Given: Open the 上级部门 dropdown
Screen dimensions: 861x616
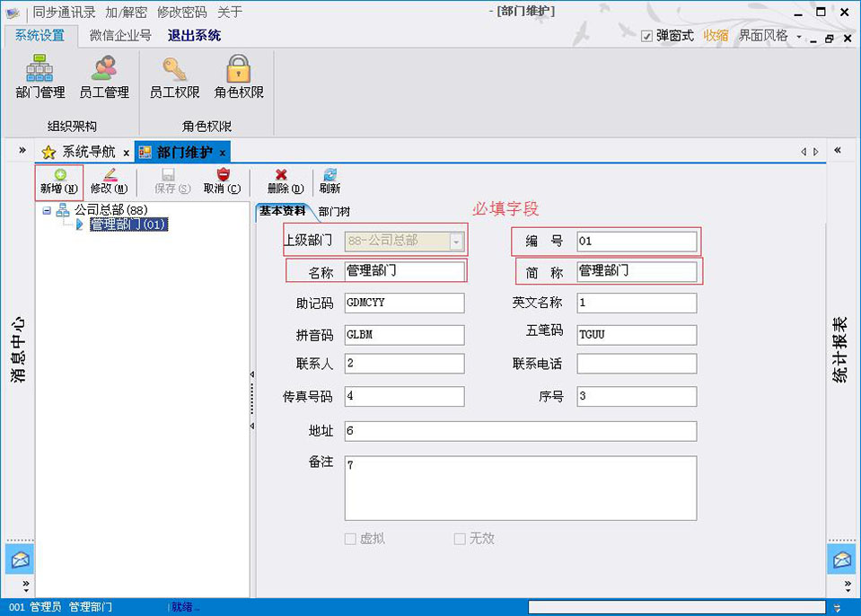Looking at the screenshot, I should (456, 242).
